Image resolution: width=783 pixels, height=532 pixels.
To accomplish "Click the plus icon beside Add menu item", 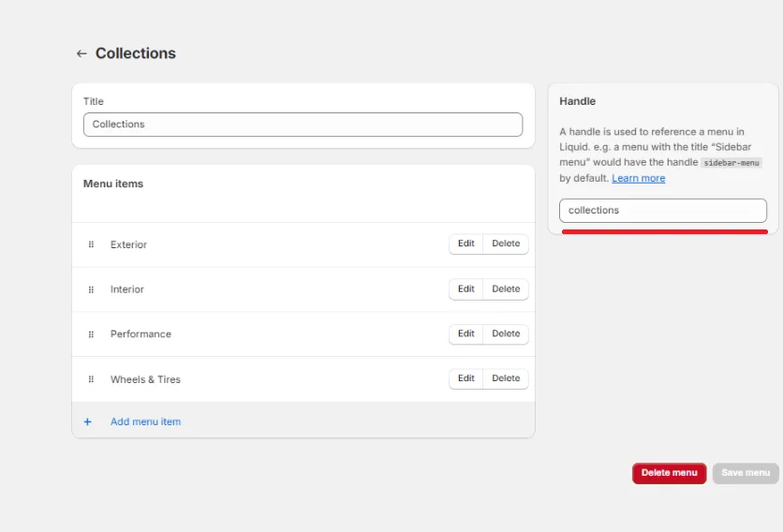I will pyautogui.click(x=88, y=421).
